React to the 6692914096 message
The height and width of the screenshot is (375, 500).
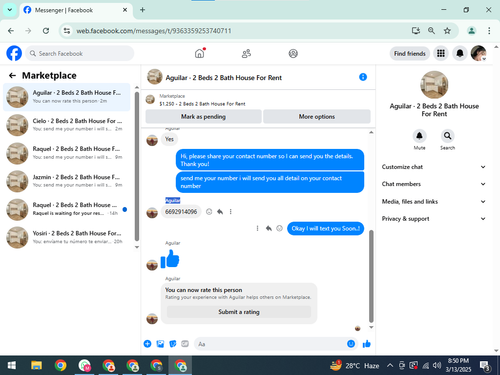(x=209, y=212)
